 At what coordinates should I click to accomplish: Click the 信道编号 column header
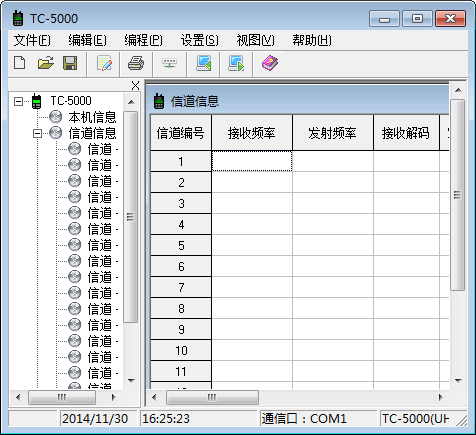point(181,133)
